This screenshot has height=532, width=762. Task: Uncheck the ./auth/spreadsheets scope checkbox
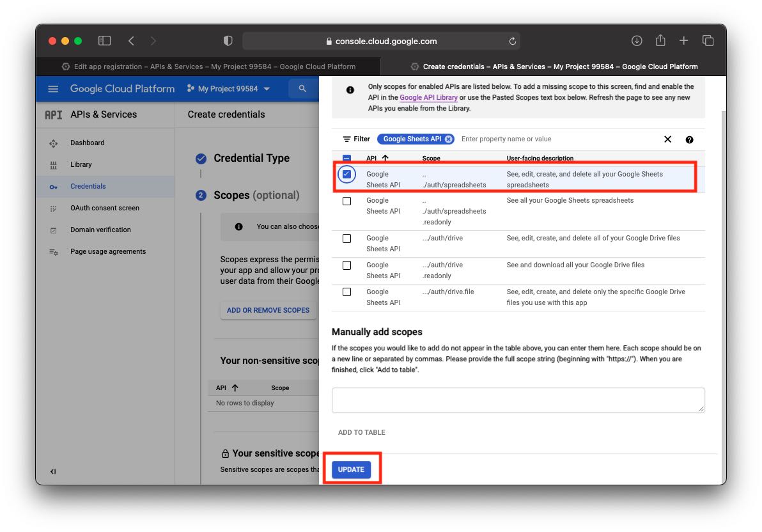click(346, 174)
